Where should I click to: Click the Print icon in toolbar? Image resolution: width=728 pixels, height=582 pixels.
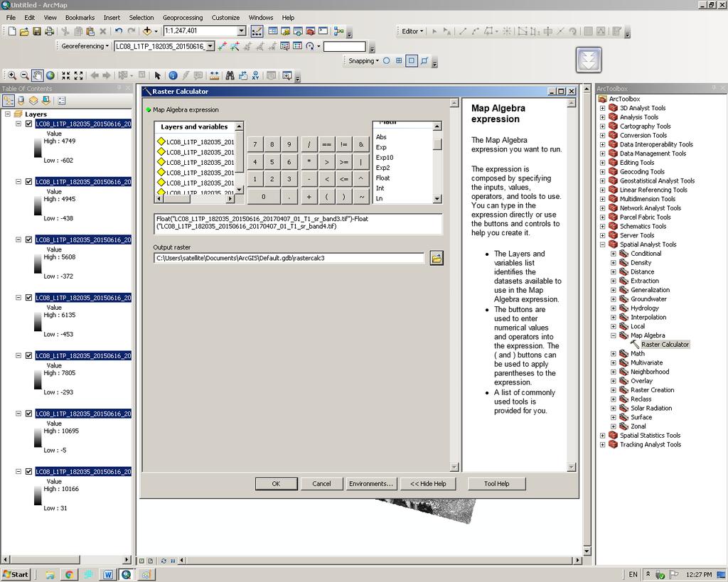(49, 31)
